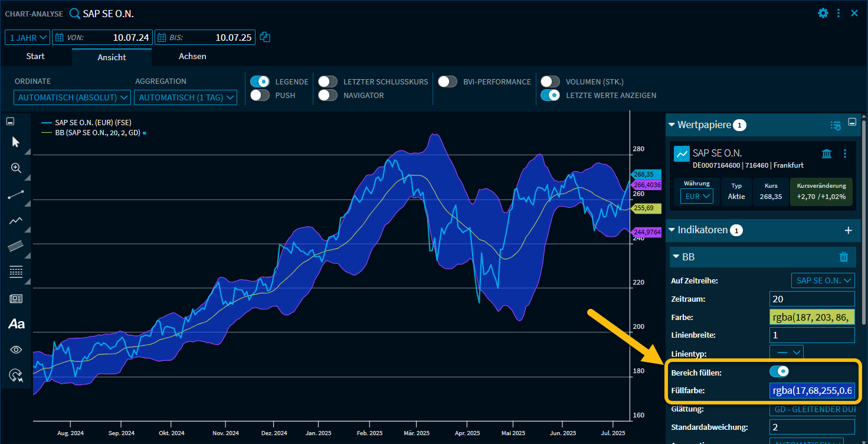
Task: Select the parallel channel drawing tool
Action: (x=16, y=246)
